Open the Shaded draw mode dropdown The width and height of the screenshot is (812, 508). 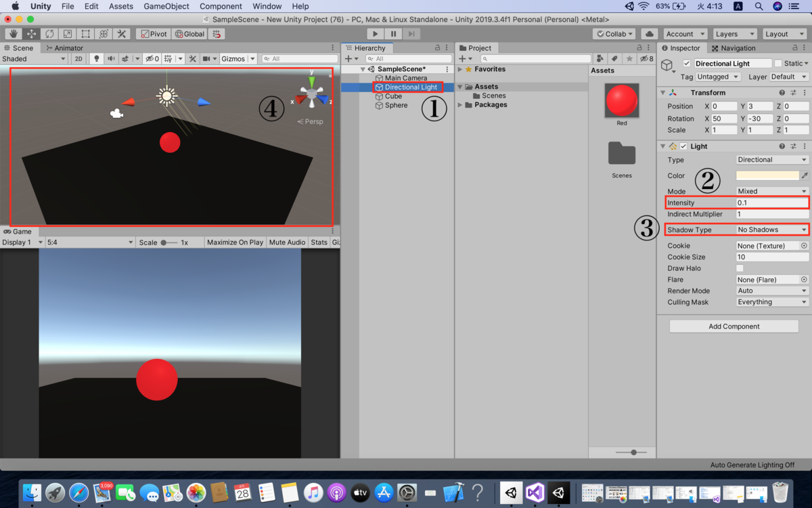coord(34,59)
